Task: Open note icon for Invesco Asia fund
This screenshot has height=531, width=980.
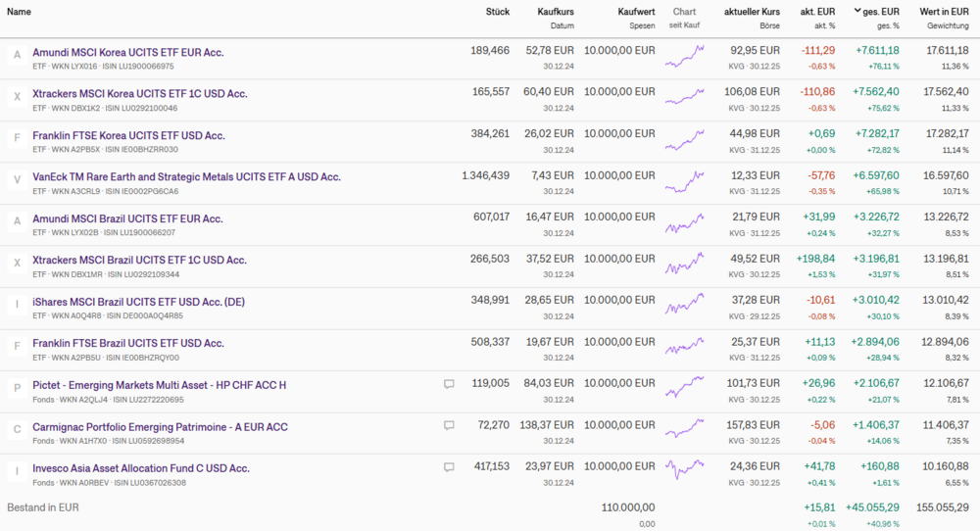Action: tap(449, 468)
